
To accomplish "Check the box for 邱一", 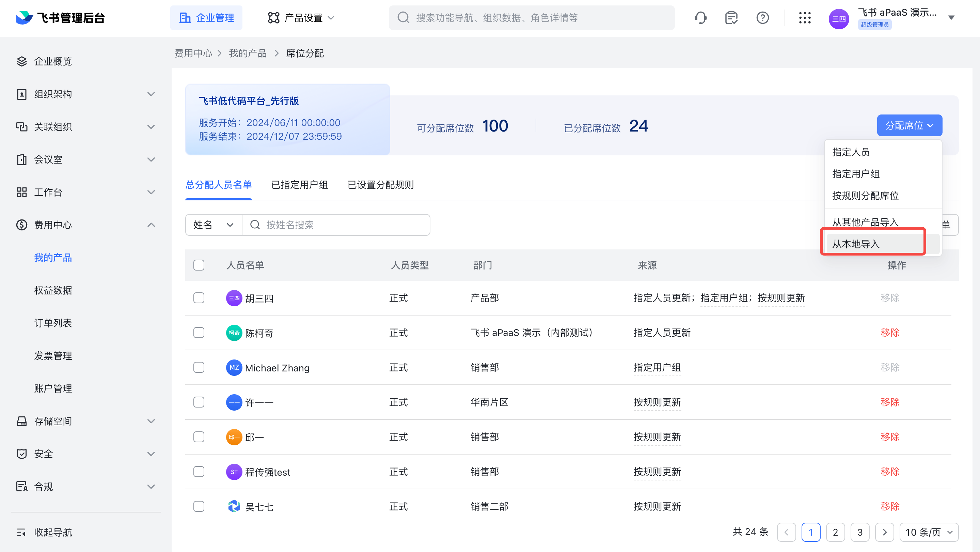I will tap(199, 436).
